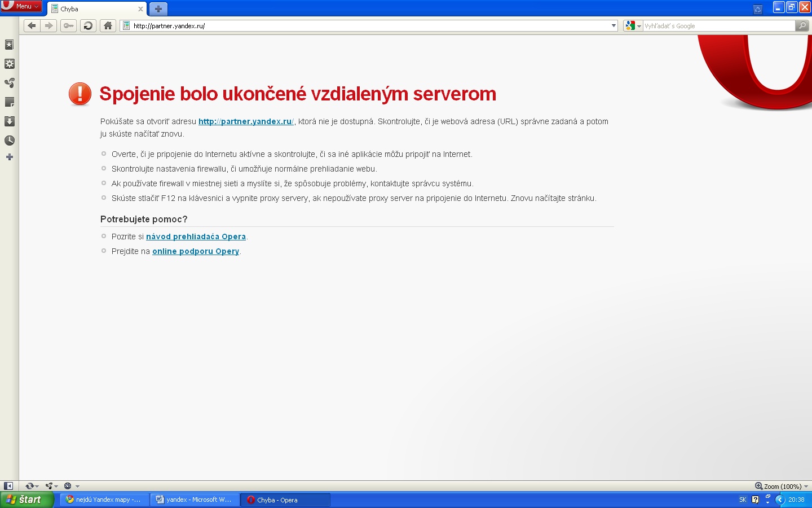Screen dimensions: 812x508
Task: Click the line starting "Skontrolujte nastavenia firewallu"
Action: point(244,169)
